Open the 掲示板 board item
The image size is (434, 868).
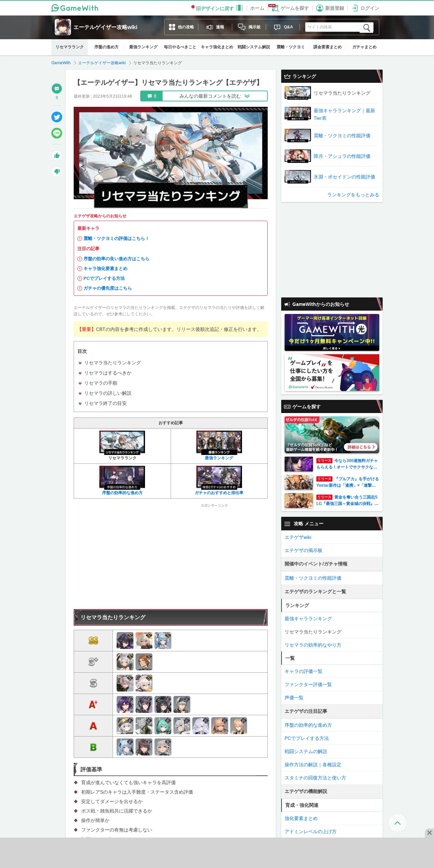(x=249, y=27)
